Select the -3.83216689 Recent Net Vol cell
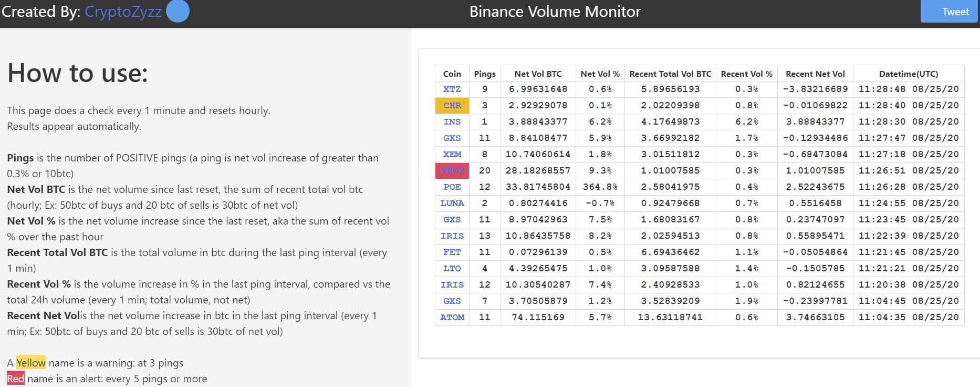 point(815,89)
